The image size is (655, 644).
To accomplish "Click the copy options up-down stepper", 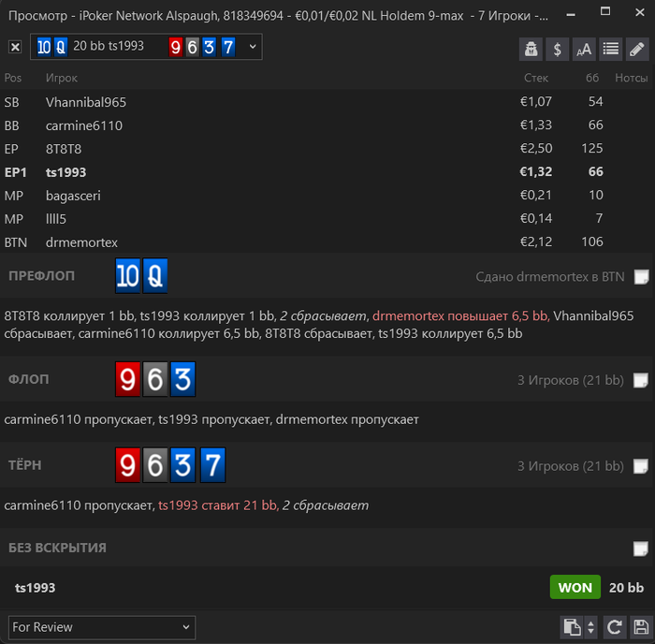I will pyautogui.click(x=590, y=627).
